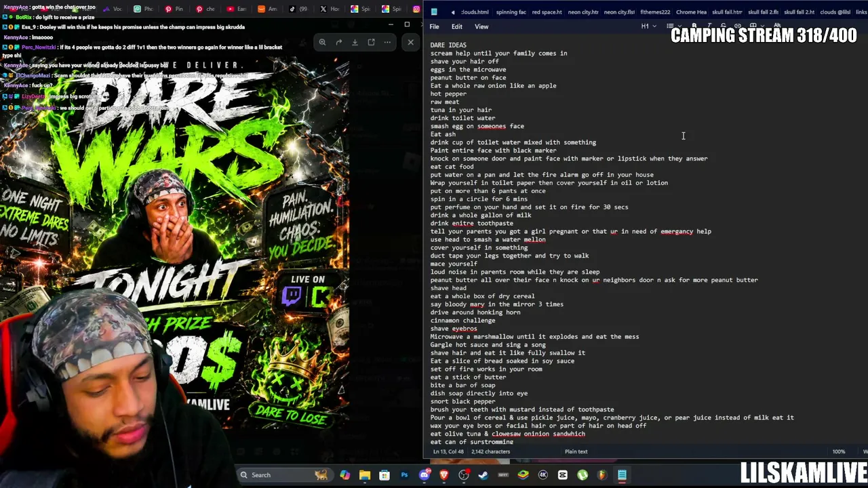868x488 pixels.
Task: Open the YouTube 'Ear' browser tab
Action: (236, 9)
